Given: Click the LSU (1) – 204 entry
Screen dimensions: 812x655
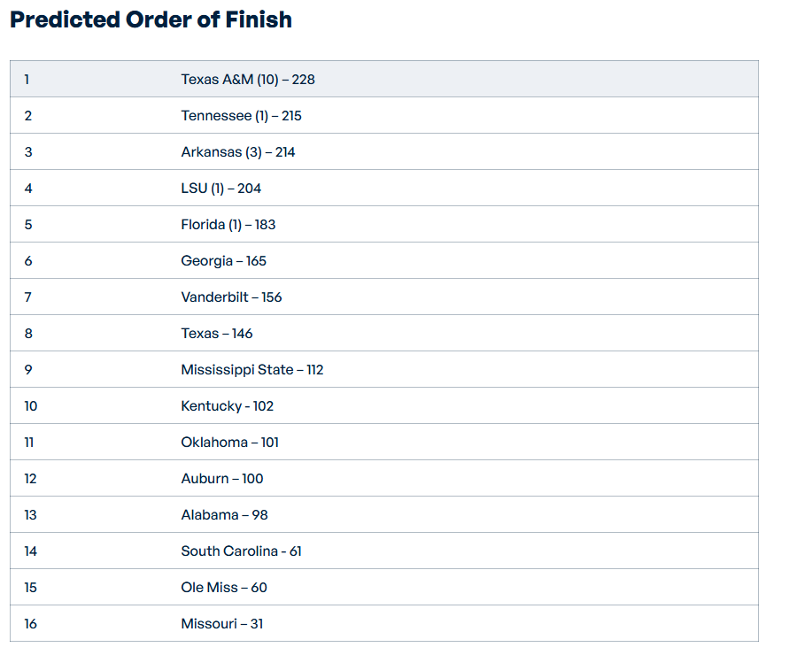Looking at the screenshot, I should point(220,188).
